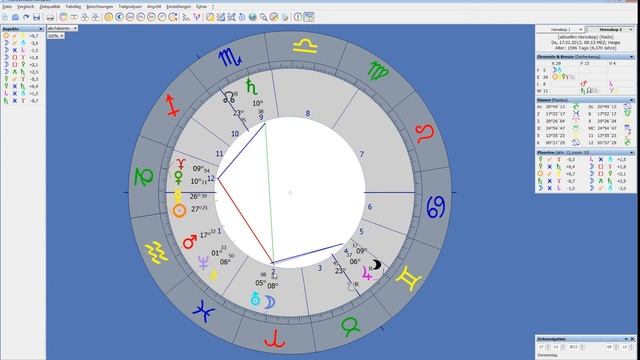Open the Datei menu

[7, 7]
